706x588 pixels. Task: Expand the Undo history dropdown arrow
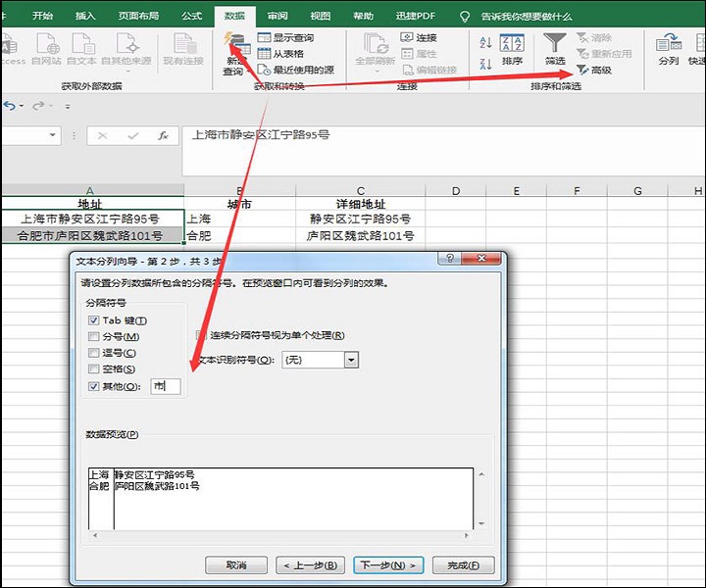coord(22,106)
